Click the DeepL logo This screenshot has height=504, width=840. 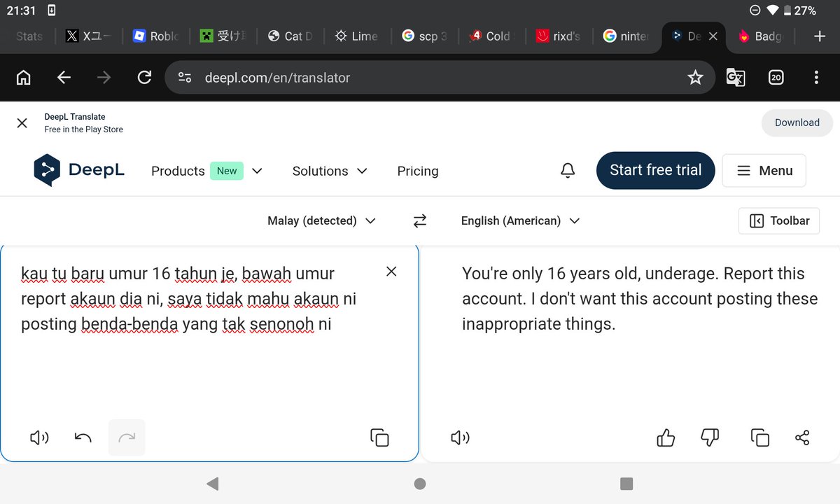coord(79,170)
